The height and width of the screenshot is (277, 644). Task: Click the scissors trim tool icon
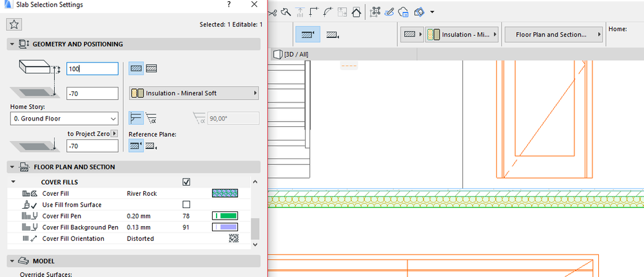click(x=271, y=12)
